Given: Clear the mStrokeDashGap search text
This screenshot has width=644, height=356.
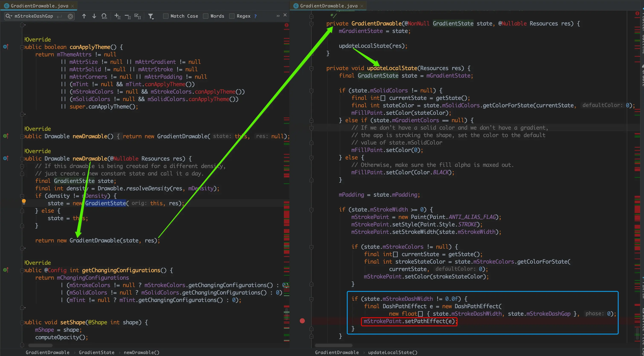Looking at the screenshot, I should [x=70, y=16].
